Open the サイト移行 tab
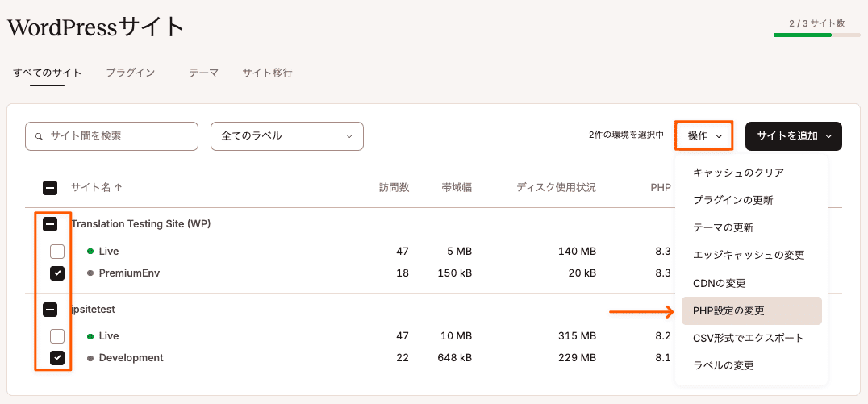The height and width of the screenshot is (404, 868). pyautogui.click(x=267, y=73)
